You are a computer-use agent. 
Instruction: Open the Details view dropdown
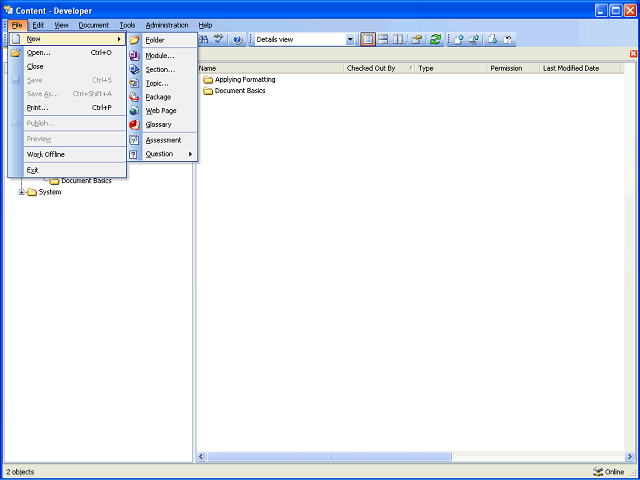point(350,40)
